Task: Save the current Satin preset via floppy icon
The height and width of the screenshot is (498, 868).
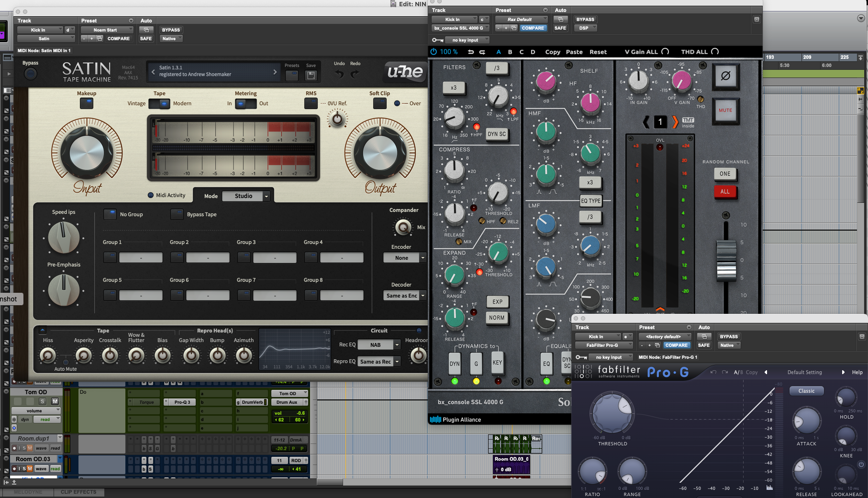Action: [x=311, y=75]
